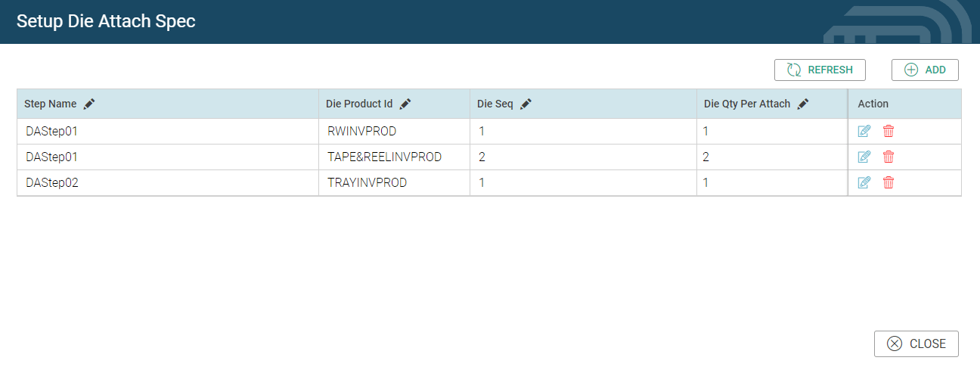Delete the TRAYINVPROD row
Image resolution: width=980 pixels, height=373 pixels.
tap(889, 182)
